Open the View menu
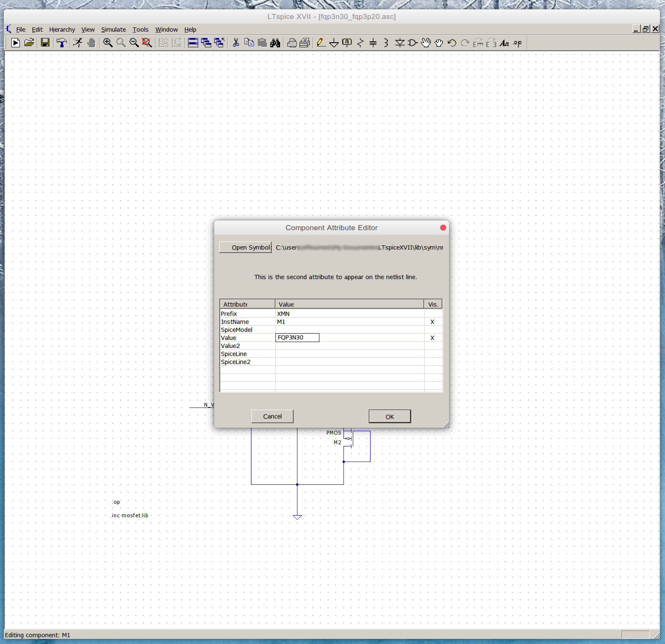Screen dimensions: 665x644 pos(88,30)
